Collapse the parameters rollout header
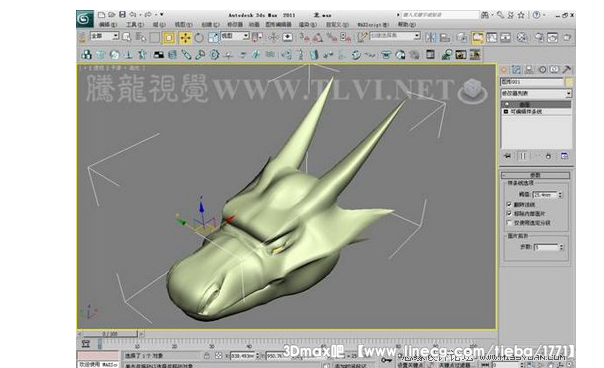 [x=535, y=175]
